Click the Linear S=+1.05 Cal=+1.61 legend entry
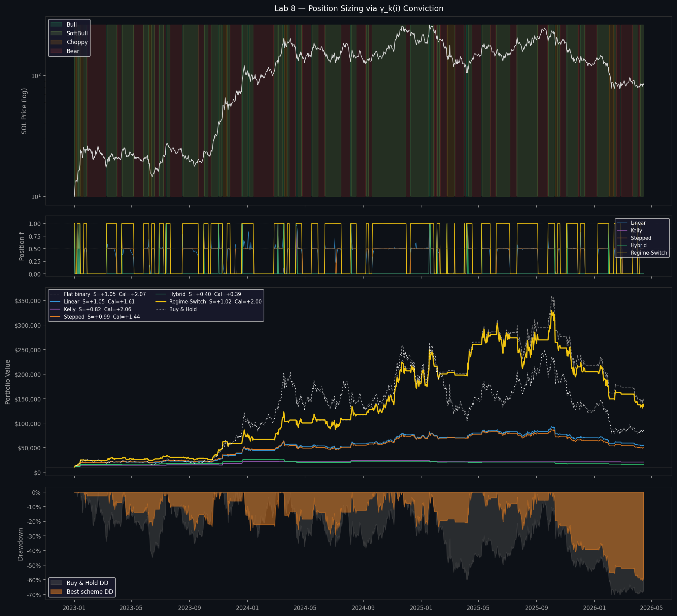This screenshot has height=616, width=677. pos(92,302)
